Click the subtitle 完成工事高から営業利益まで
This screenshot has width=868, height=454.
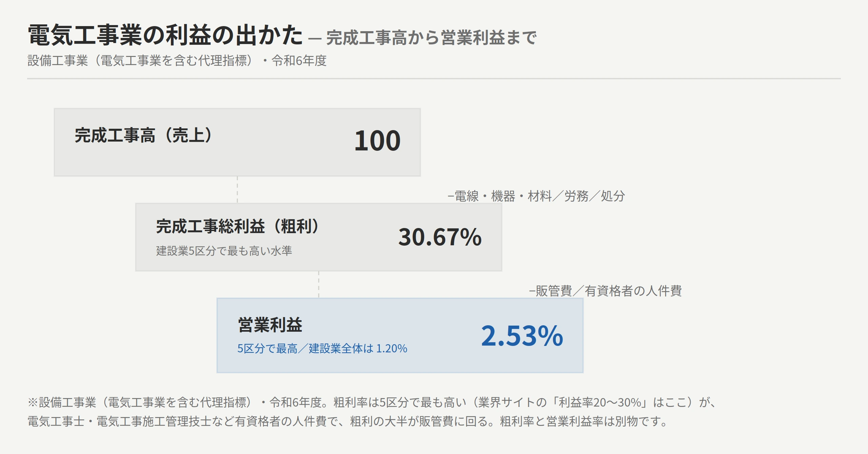coord(431,38)
